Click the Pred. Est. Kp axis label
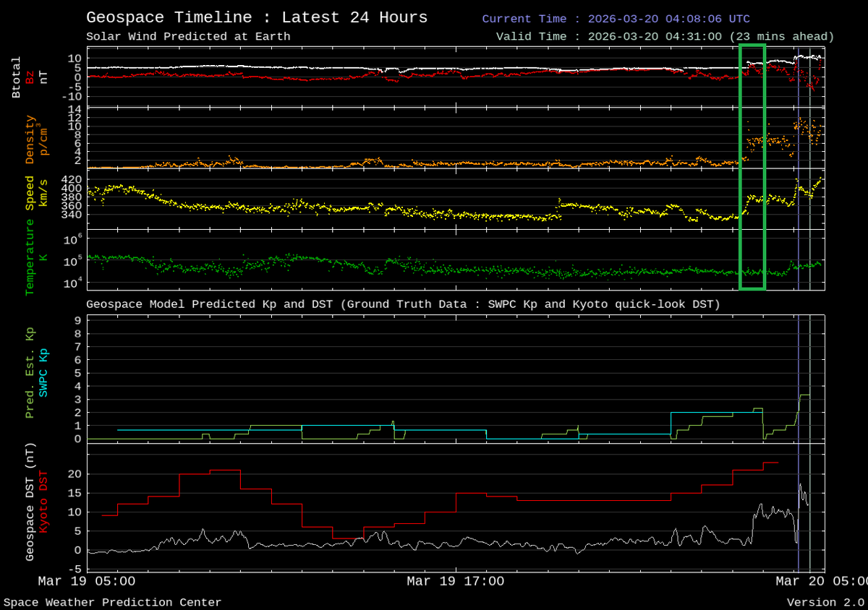Image resolution: width=868 pixels, height=610 pixels. (30, 371)
